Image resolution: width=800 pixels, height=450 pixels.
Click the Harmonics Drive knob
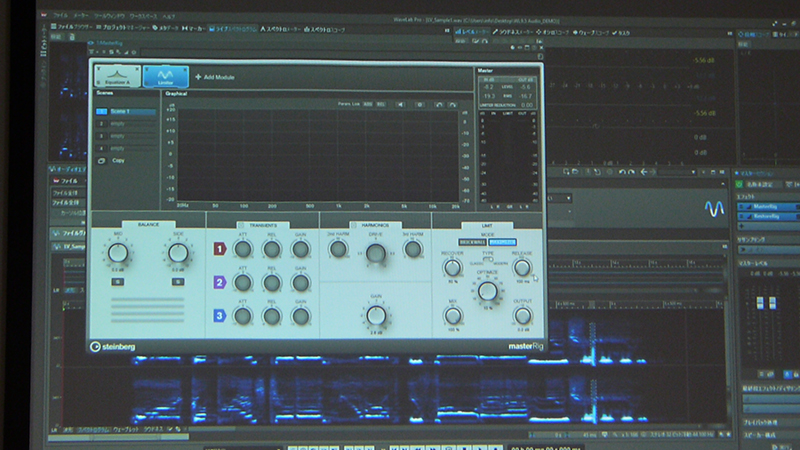coord(374,254)
